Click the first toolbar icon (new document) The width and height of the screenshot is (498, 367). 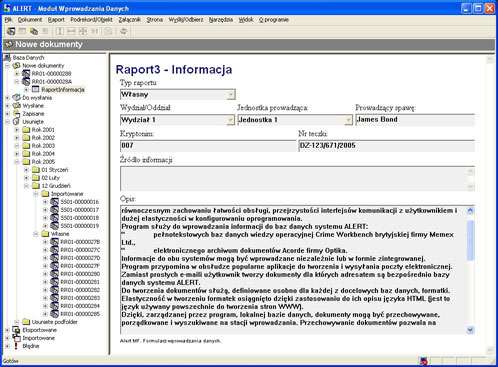tap(11, 31)
